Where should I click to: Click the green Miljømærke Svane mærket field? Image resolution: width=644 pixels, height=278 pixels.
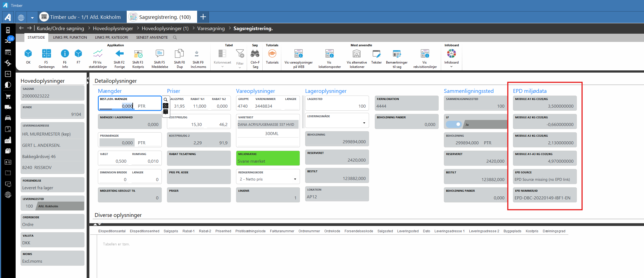[268, 158]
